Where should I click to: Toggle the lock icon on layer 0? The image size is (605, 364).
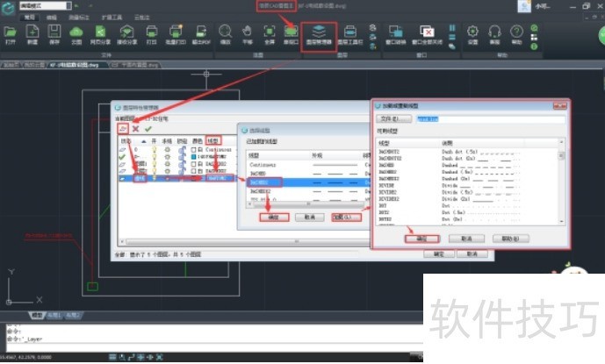181,150
